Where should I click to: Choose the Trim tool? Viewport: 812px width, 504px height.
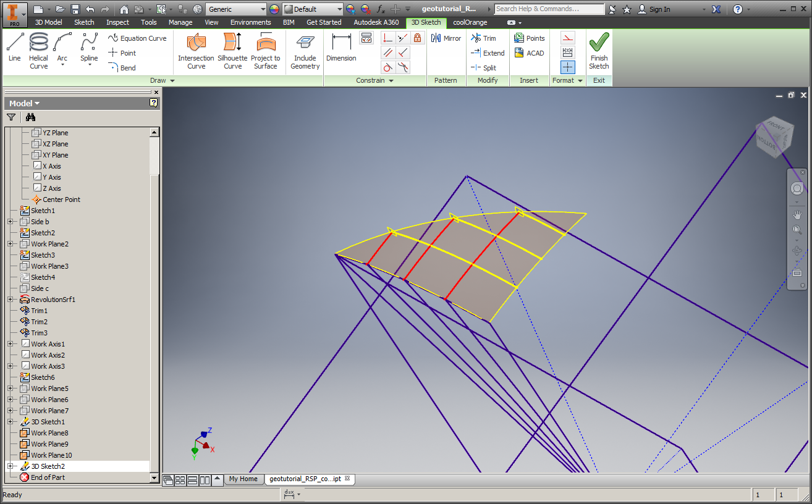(483, 38)
